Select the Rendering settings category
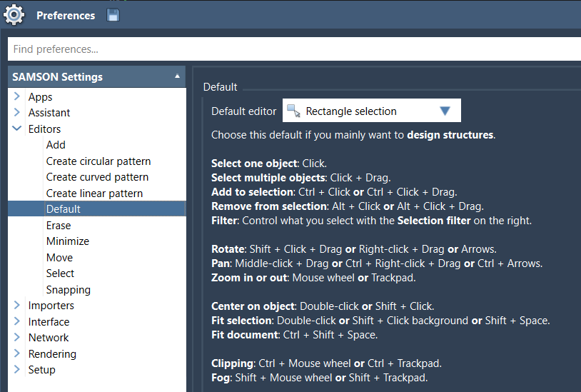This screenshot has height=392, width=581. pyautogui.click(x=52, y=354)
